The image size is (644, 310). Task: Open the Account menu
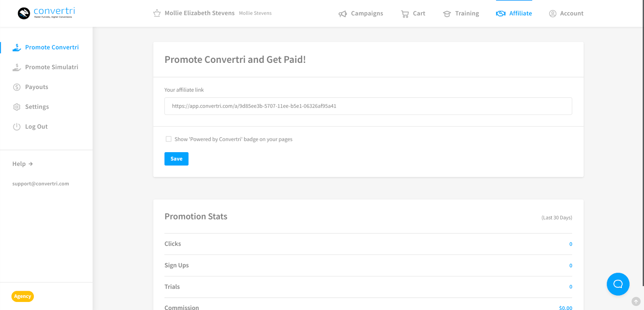coord(566,13)
